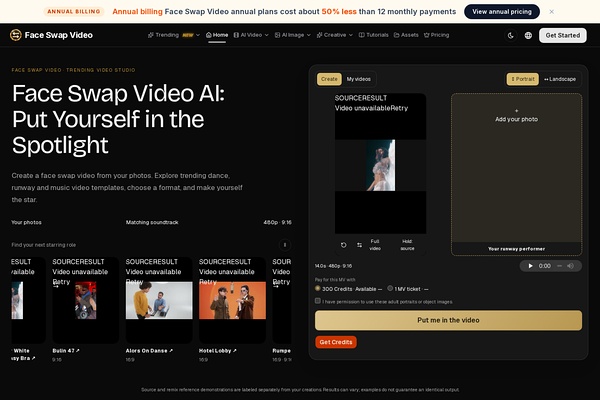Select Hold source option

click(407, 245)
